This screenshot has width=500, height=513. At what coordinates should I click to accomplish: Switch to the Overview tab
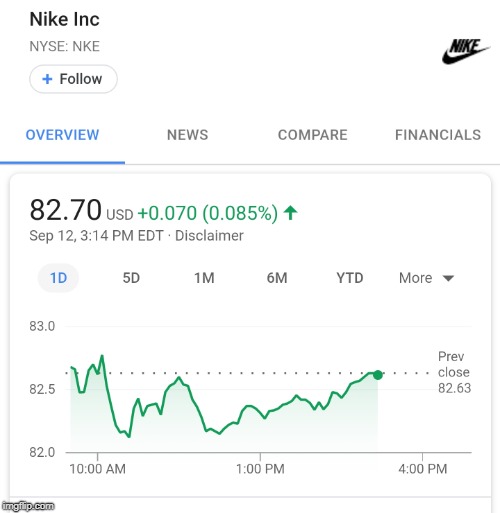(x=62, y=135)
